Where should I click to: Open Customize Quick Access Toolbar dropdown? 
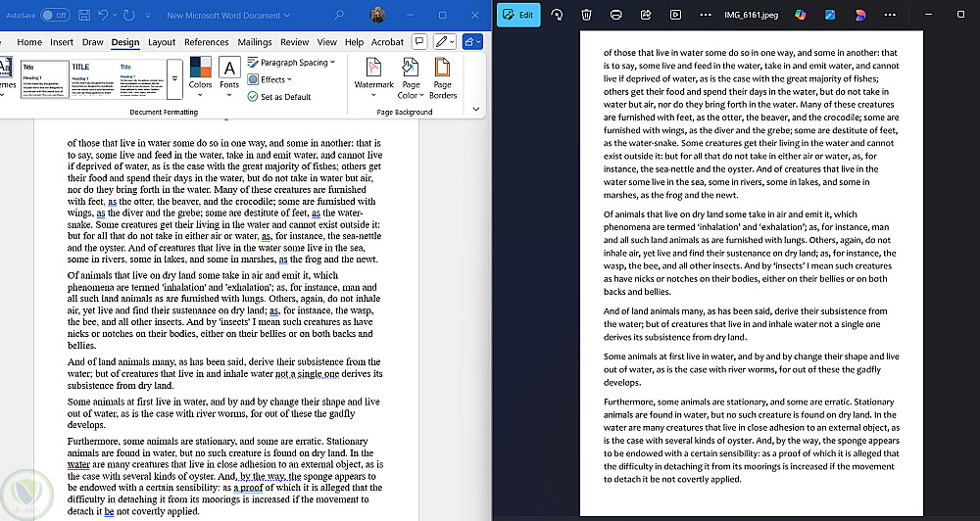point(148,15)
